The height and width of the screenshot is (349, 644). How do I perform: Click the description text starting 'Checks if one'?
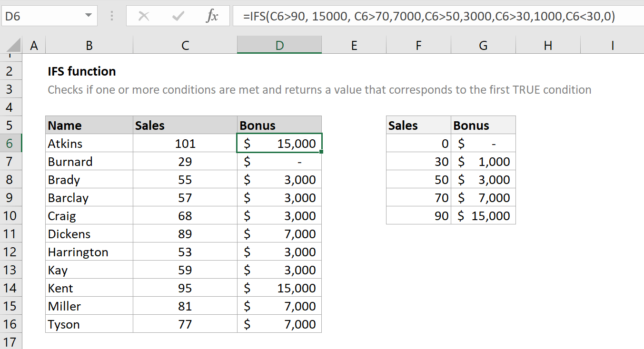coord(319,89)
